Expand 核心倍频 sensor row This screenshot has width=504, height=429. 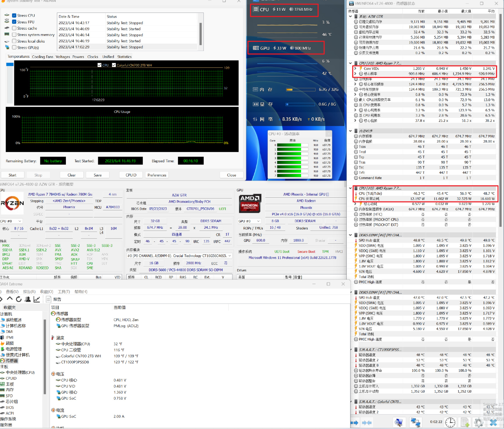pyautogui.click(x=355, y=121)
